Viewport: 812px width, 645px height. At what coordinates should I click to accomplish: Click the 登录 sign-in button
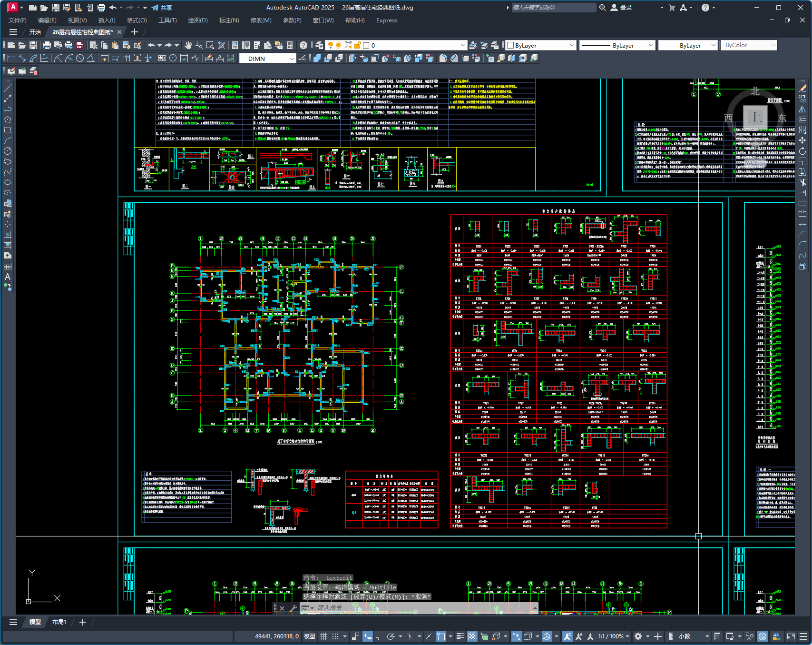[622, 8]
